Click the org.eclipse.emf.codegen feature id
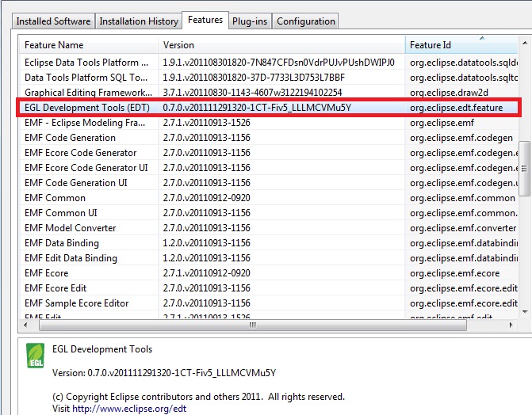 (461, 138)
